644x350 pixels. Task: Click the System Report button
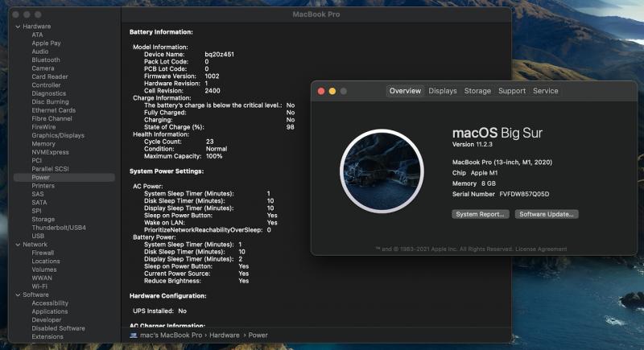pos(480,214)
